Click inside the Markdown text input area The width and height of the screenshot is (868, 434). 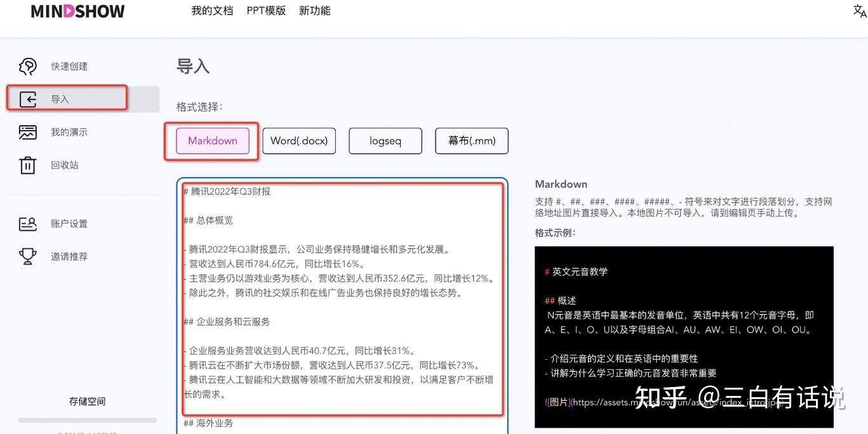[343, 298]
